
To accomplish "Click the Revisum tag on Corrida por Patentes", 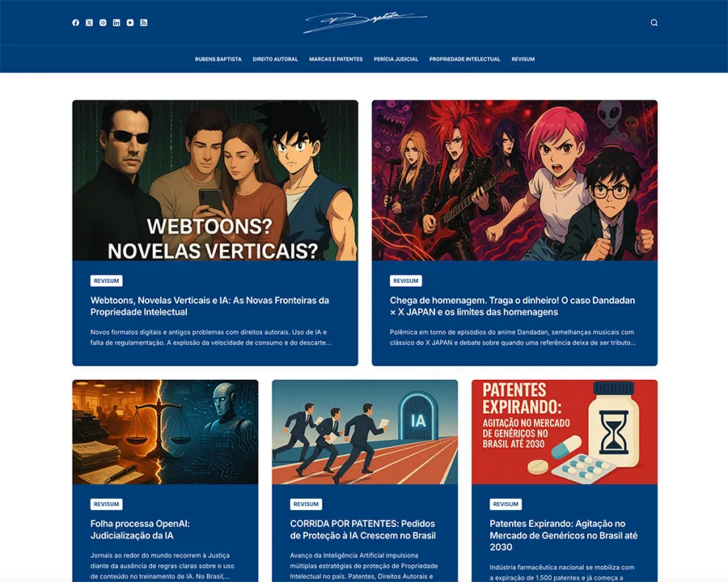I will tap(306, 504).
